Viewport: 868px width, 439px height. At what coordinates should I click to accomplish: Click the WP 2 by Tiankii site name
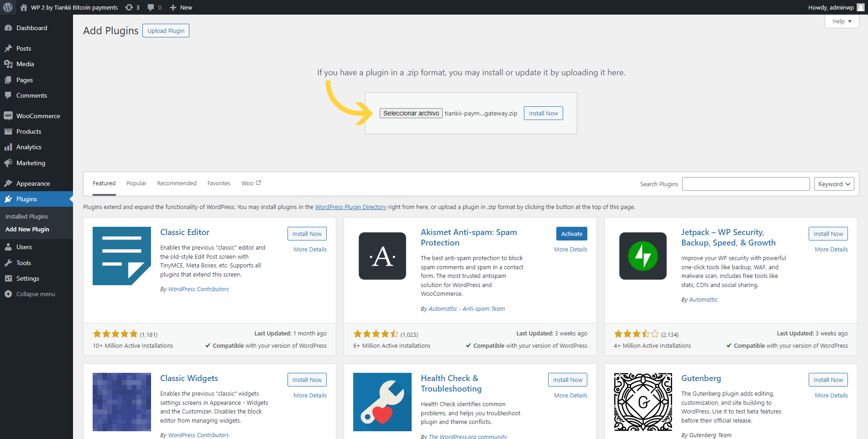(x=74, y=7)
